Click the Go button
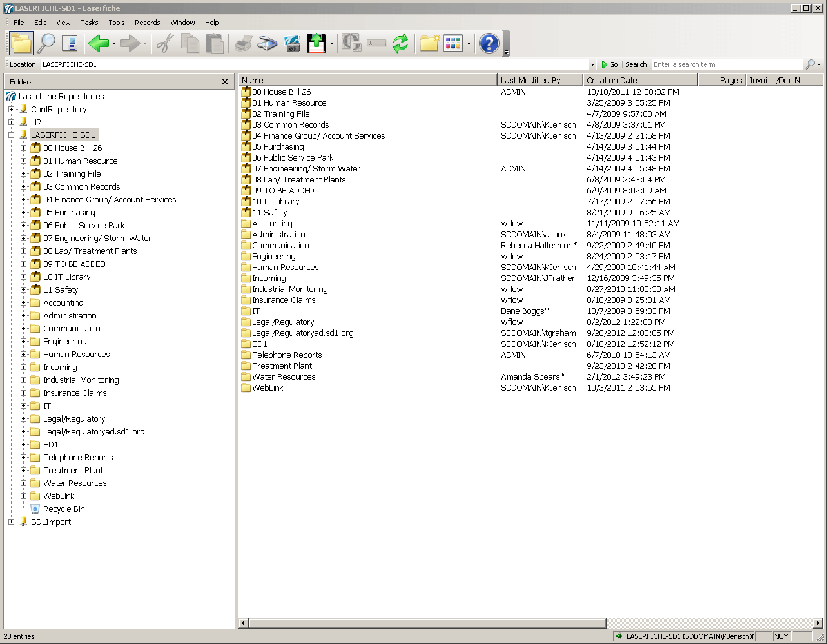827x644 pixels. point(610,64)
